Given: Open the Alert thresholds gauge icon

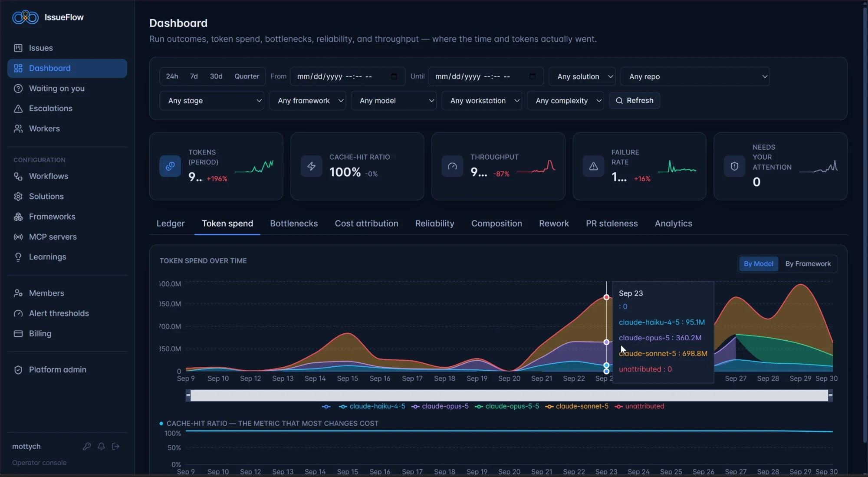Looking at the screenshot, I should 18,314.
